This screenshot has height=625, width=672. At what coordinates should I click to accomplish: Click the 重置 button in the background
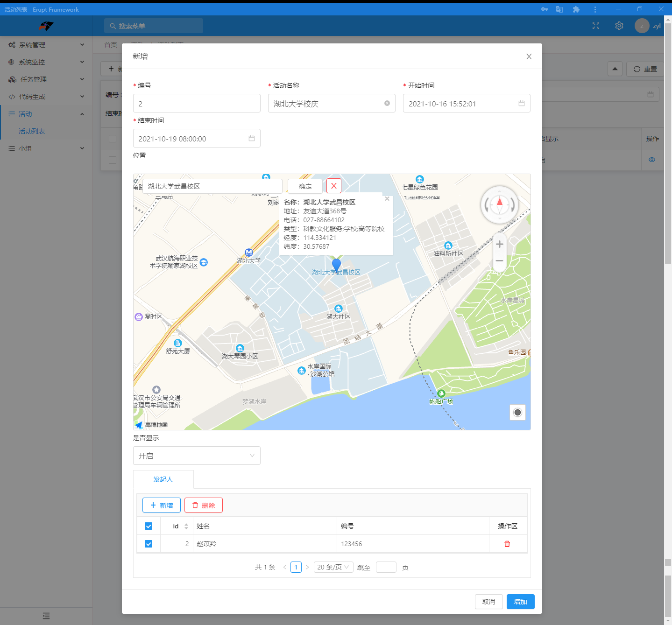[645, 69]
